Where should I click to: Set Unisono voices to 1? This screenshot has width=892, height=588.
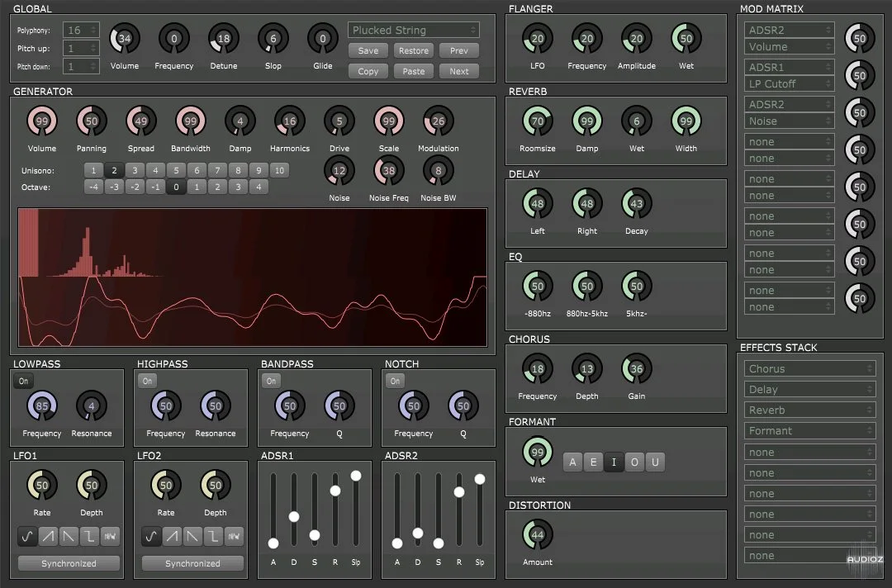click(94, 170)
